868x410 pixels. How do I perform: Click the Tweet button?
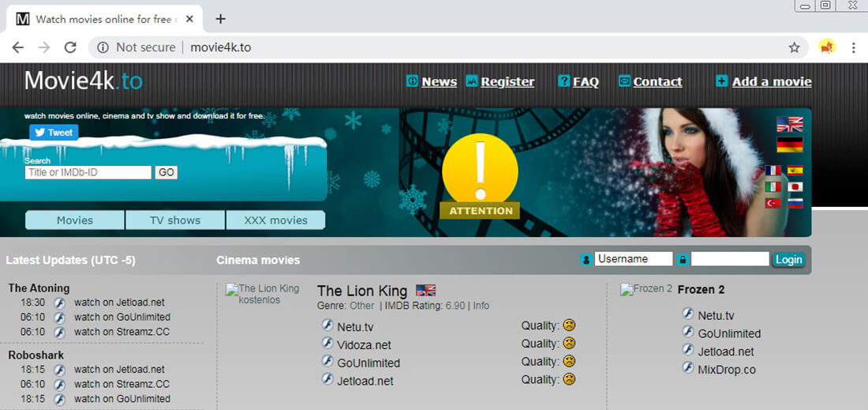tap(54, 133)
